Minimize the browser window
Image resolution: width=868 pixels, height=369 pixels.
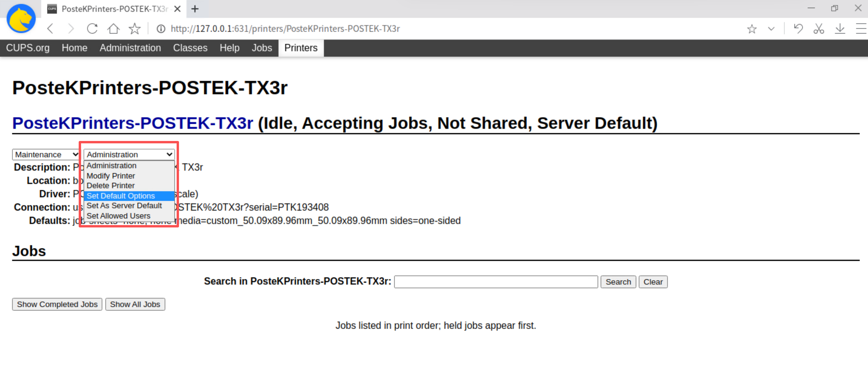811,8
